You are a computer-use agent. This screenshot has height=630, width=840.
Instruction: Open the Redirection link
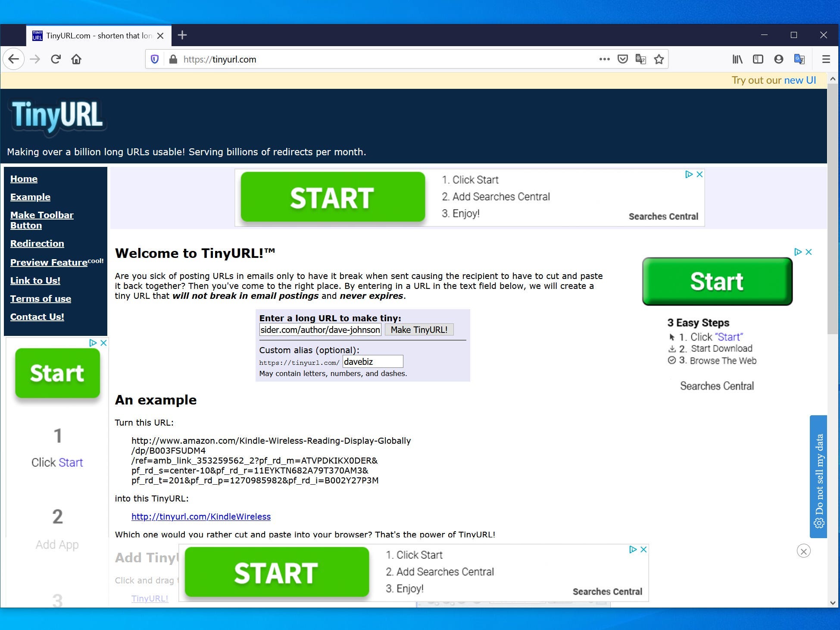click(x=37, y=244)
